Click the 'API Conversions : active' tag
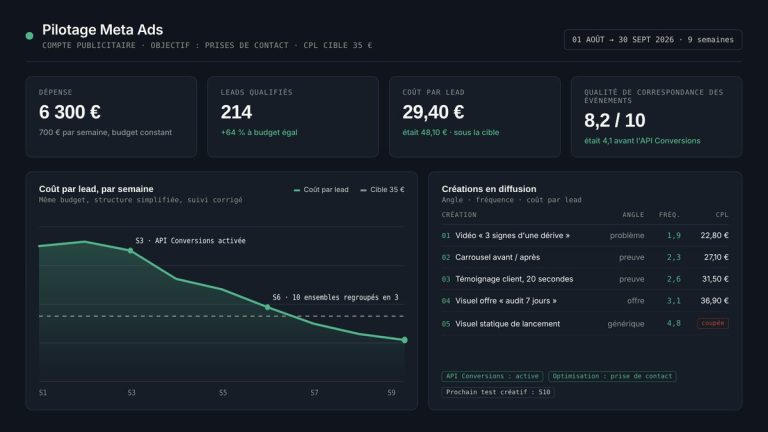This screenshot has height=432, width=768. pyautogui.click(x=492, y=376)
